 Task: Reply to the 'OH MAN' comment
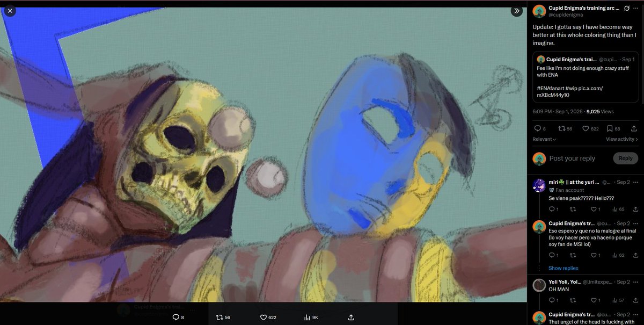[x=553, y=300]
